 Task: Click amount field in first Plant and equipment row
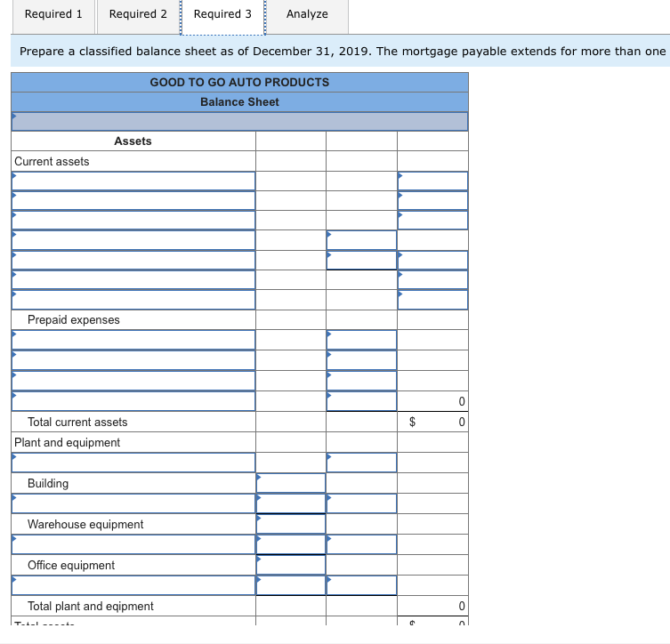361,463
